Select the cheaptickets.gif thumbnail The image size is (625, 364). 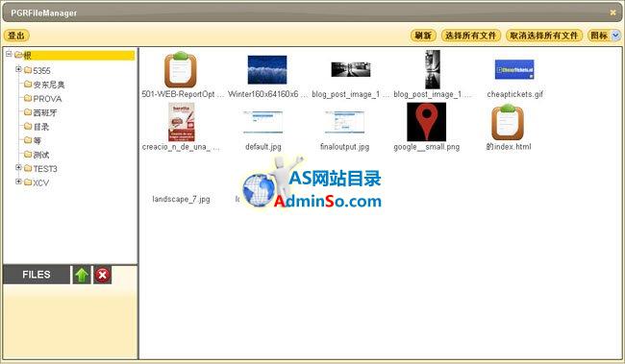(514, 70)
